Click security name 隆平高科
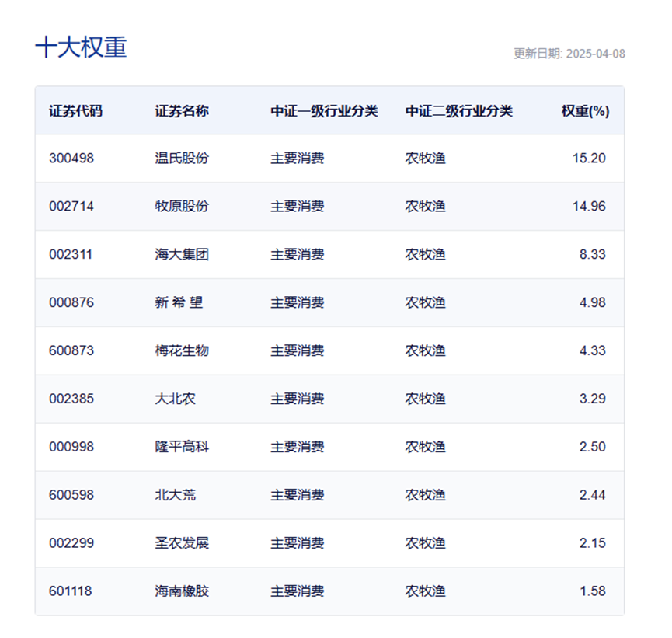The width and height of the screenshot is (672, 638). pyautogui.click(x=182, y=447)
